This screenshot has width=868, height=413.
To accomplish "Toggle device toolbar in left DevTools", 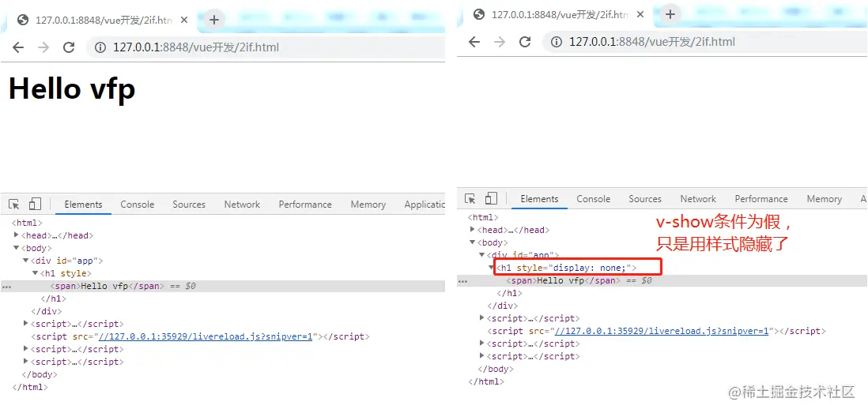I will 35,204.
